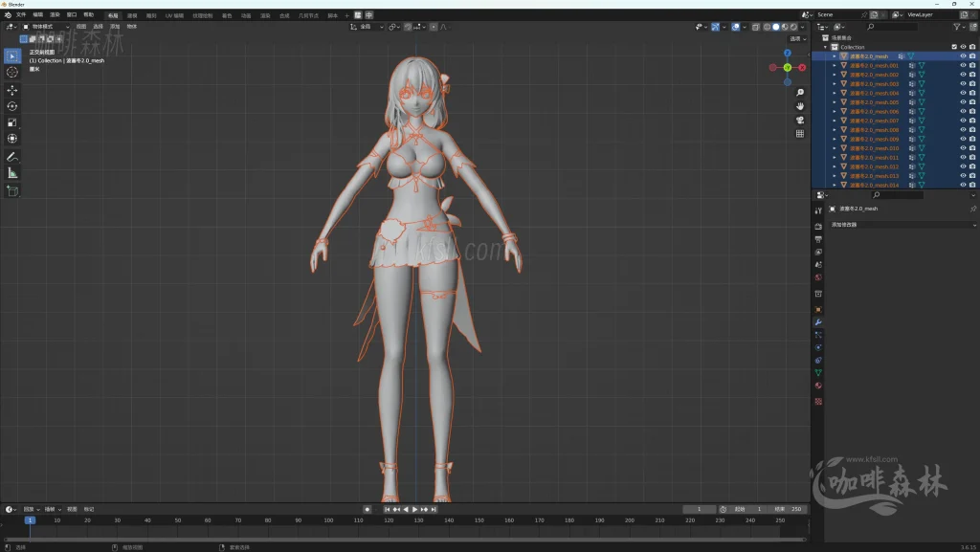Open the object interaction mode dropdown
Viewport: 980px width, 552px height.
click(46, 27)
